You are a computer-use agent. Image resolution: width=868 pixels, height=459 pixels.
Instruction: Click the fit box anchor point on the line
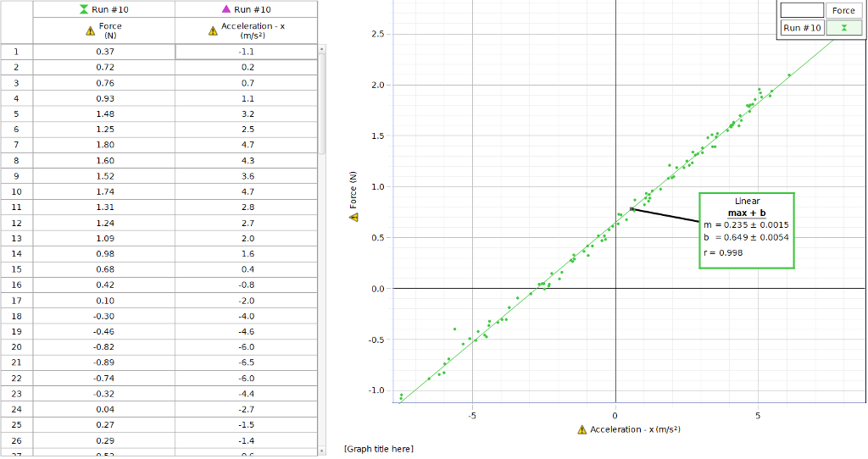pos(632,209)
